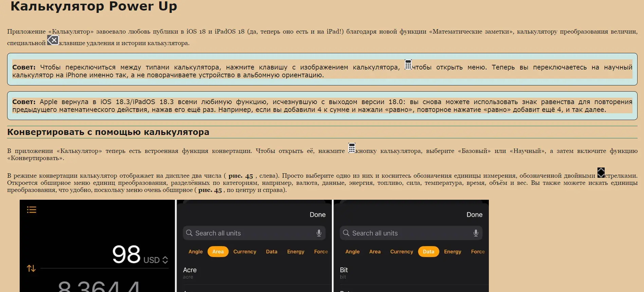The height and width of the screenshot is (292, 644).
Task: Open the history list icon in the calculator screenshot
Action: coord(32,210)
